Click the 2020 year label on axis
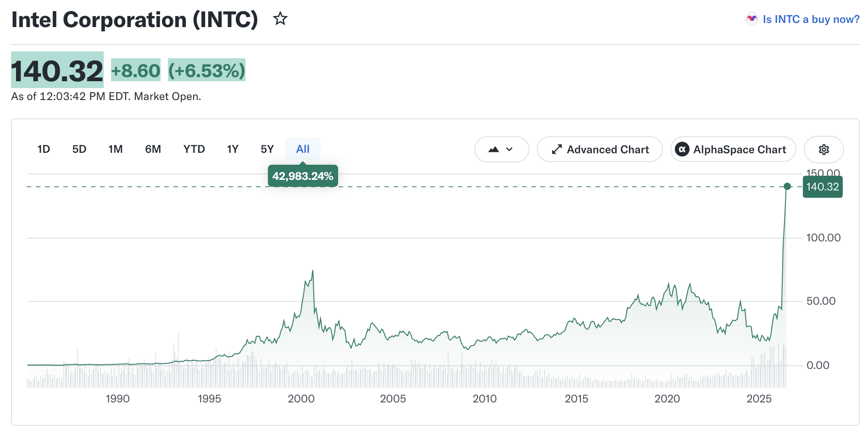 tap(667, 399)
